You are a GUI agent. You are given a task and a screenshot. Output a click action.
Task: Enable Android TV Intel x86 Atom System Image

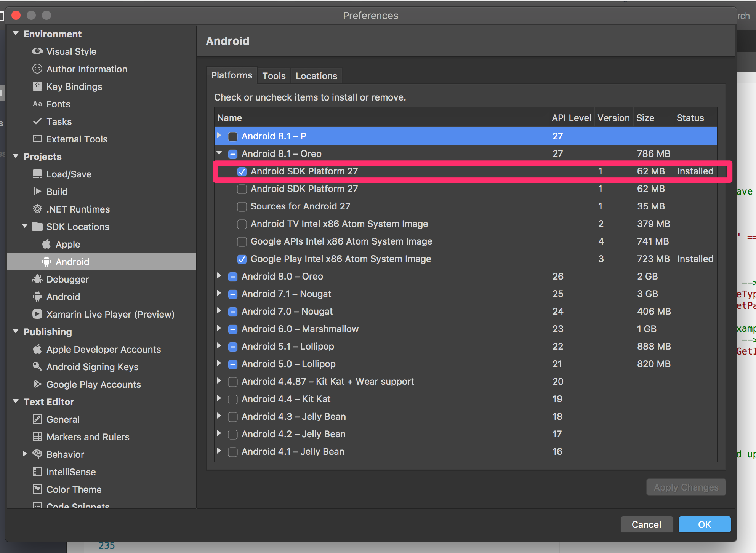(242, 224)
